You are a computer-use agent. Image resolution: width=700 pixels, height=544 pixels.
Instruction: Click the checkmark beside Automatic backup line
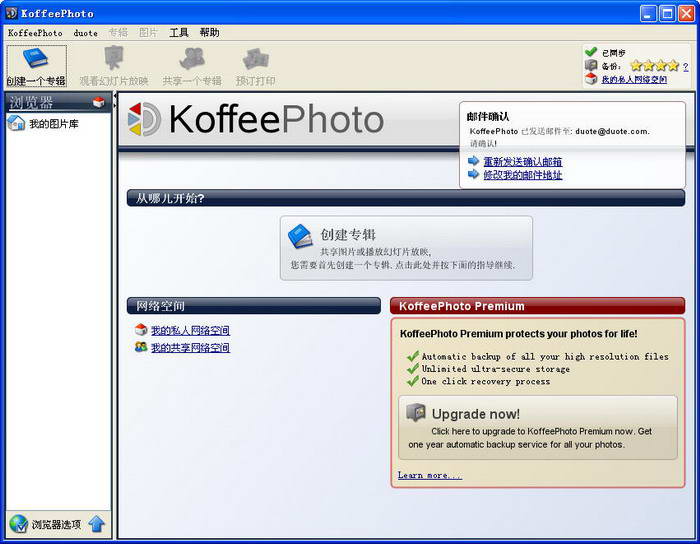click(412, 356)
